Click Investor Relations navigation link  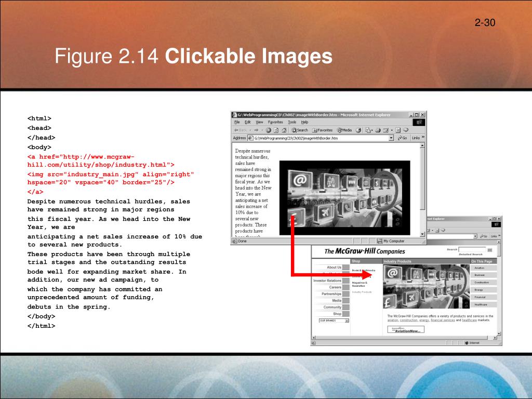[x=327, y=281]
